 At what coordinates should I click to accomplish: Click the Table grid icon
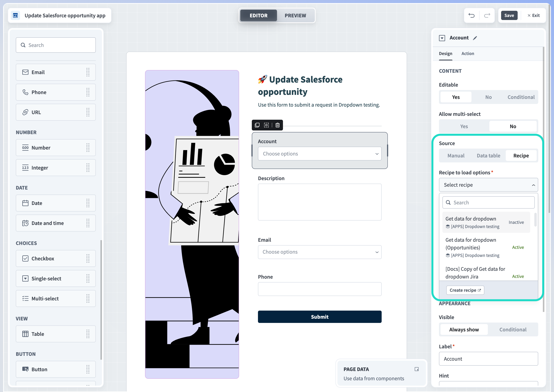pos(25,334)
